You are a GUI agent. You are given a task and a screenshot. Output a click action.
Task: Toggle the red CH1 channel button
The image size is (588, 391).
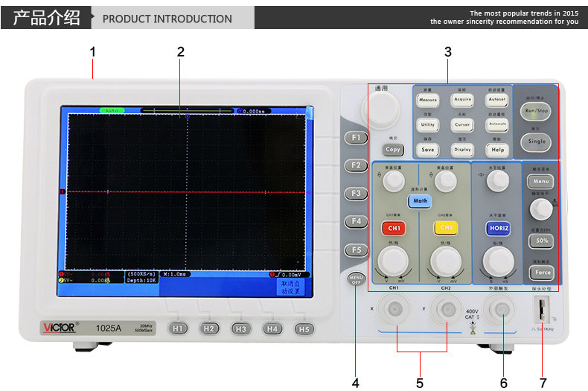click(x=394, y=228)
